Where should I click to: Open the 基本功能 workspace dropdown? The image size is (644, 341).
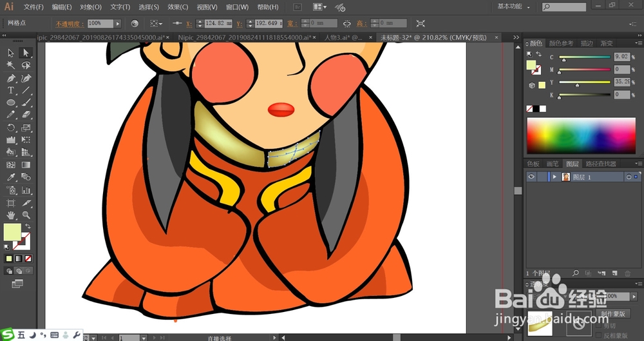pyautogui.click(x=514, y=6)
